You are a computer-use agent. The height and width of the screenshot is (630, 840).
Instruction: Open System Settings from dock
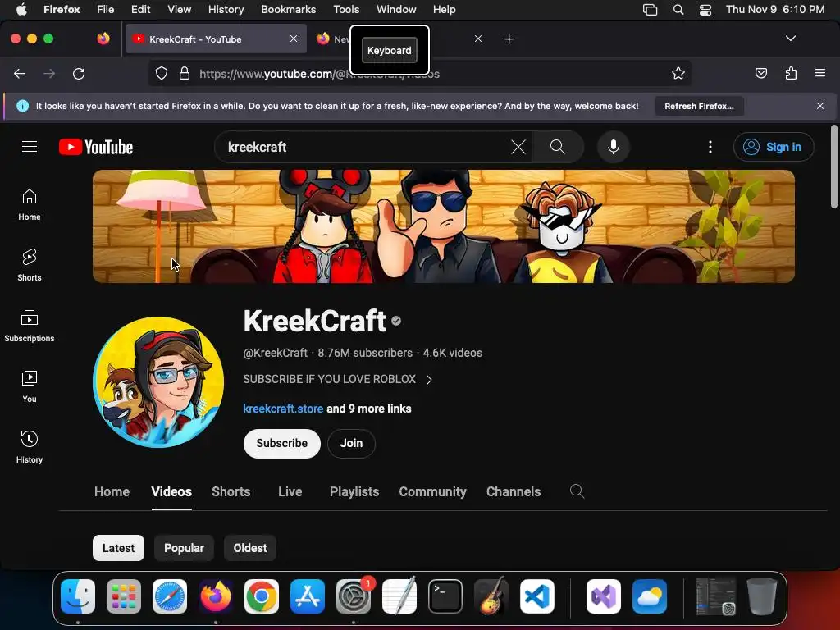pyautogui.click(x=353, y=596)
